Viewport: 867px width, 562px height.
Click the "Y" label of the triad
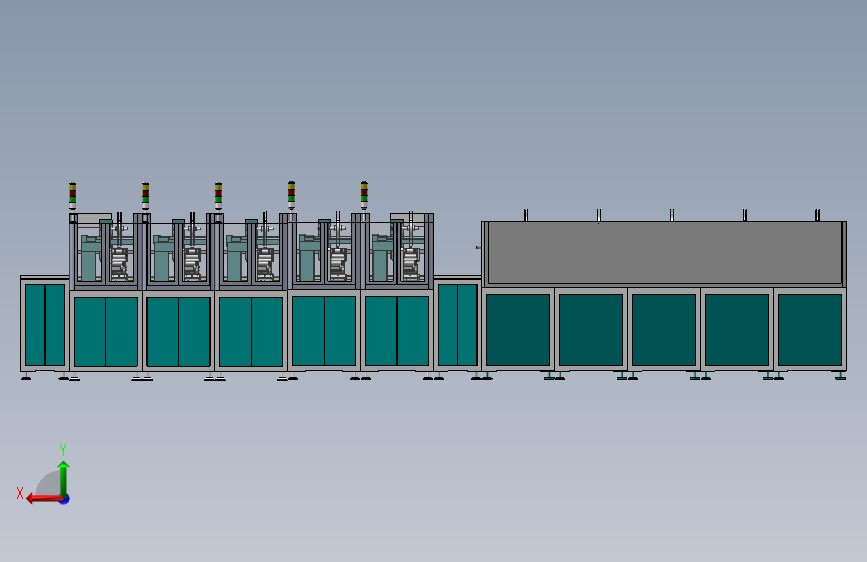tap(63, 449)
